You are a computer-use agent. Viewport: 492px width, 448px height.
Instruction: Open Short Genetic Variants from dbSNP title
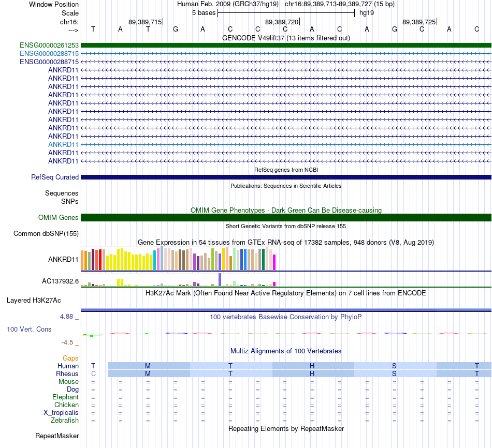pyautogui.click(x=286, y=227)
